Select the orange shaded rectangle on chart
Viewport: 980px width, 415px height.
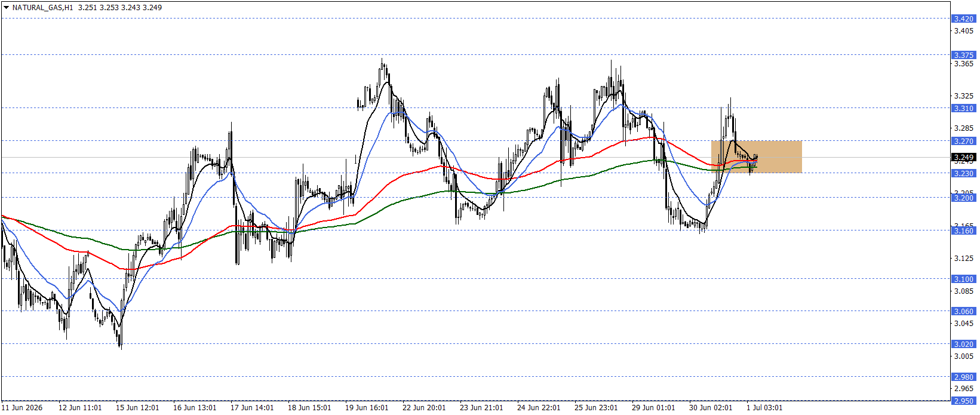click(x=756, y=157)
